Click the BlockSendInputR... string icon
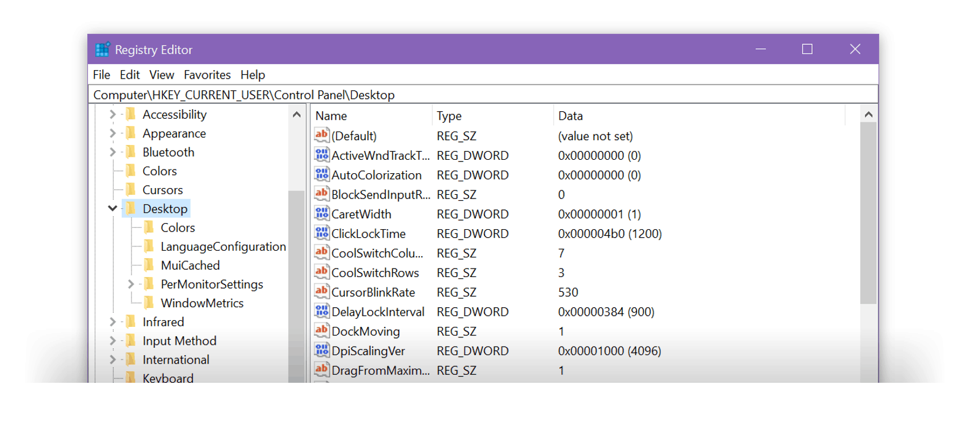The image size is (980, 443). point(322,194)
